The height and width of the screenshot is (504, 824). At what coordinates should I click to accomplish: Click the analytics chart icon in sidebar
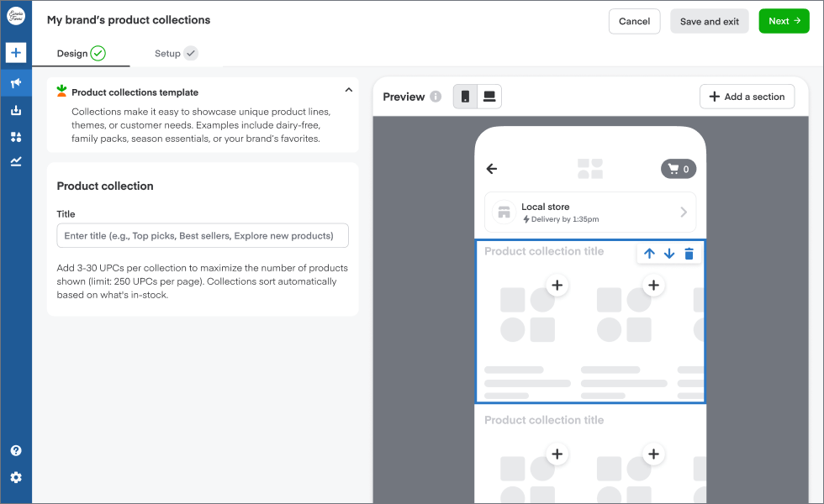coord(15,161)
